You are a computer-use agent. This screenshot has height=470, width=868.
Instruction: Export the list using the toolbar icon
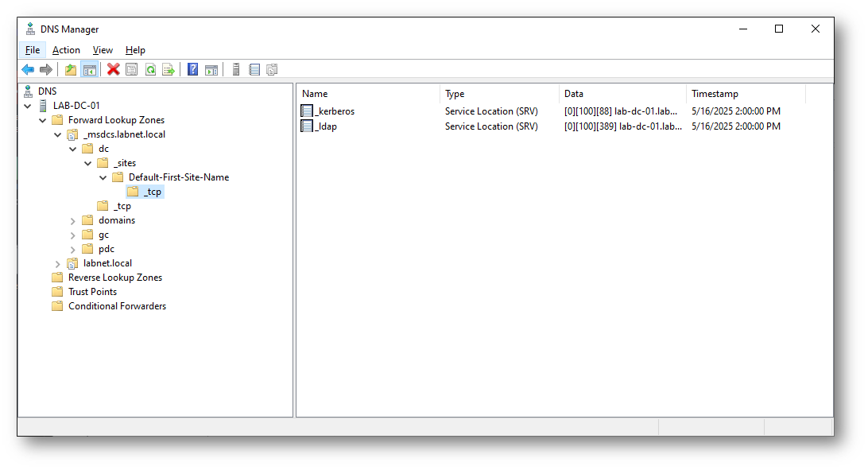click(x=169, y=70)
